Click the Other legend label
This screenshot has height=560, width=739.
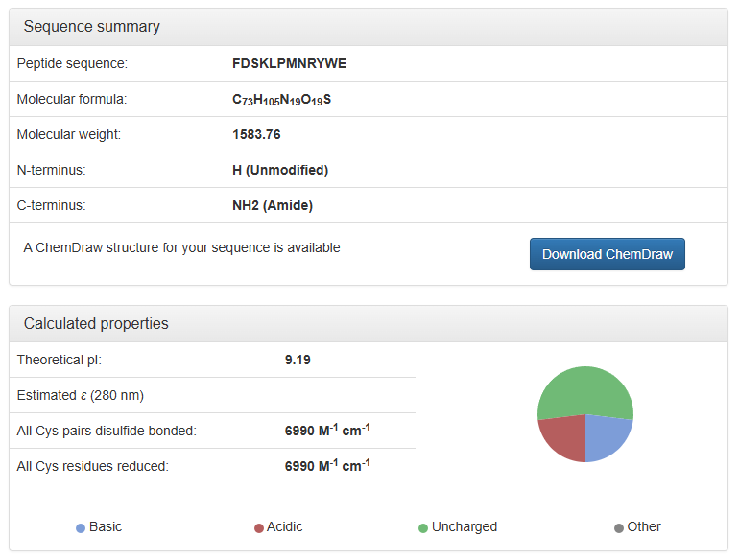coord(644,527)
